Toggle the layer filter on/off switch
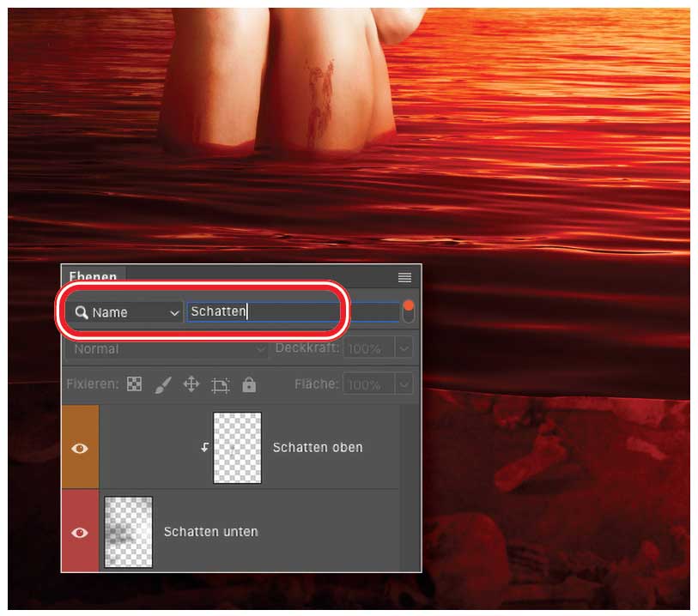Screen dimensions: 698x616 pos(408,311)
